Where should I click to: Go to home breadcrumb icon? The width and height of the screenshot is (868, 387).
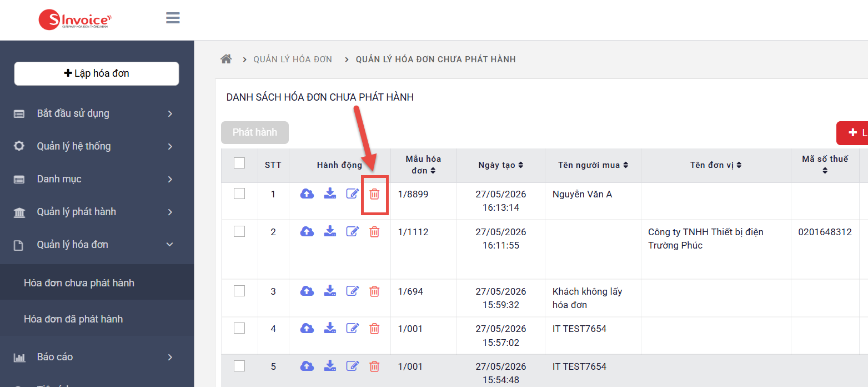[226, 59]
